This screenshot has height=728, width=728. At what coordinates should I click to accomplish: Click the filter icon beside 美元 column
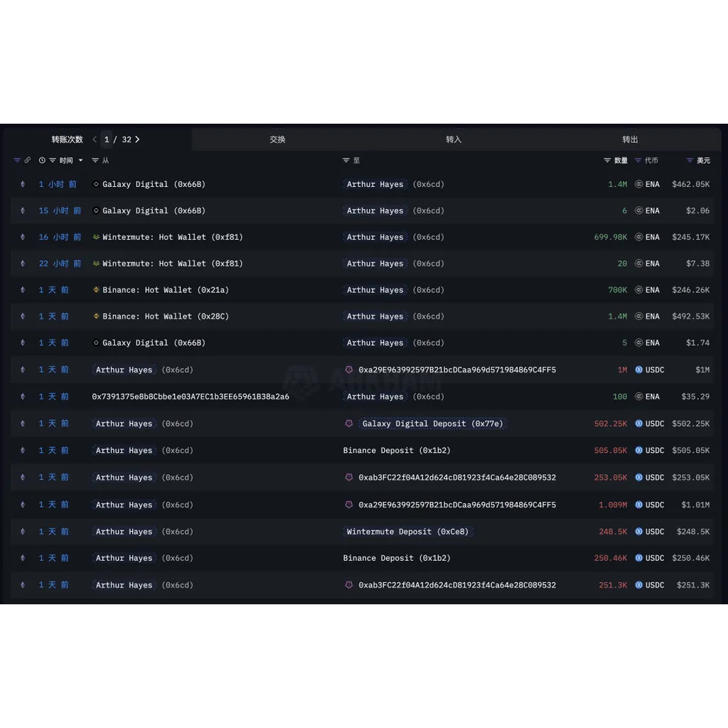(690, 160)
